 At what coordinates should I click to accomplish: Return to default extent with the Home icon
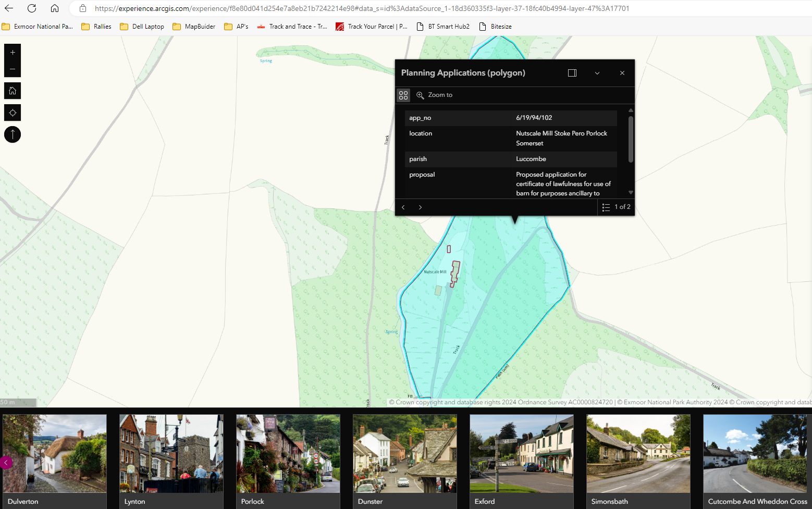tap(12, 90)
